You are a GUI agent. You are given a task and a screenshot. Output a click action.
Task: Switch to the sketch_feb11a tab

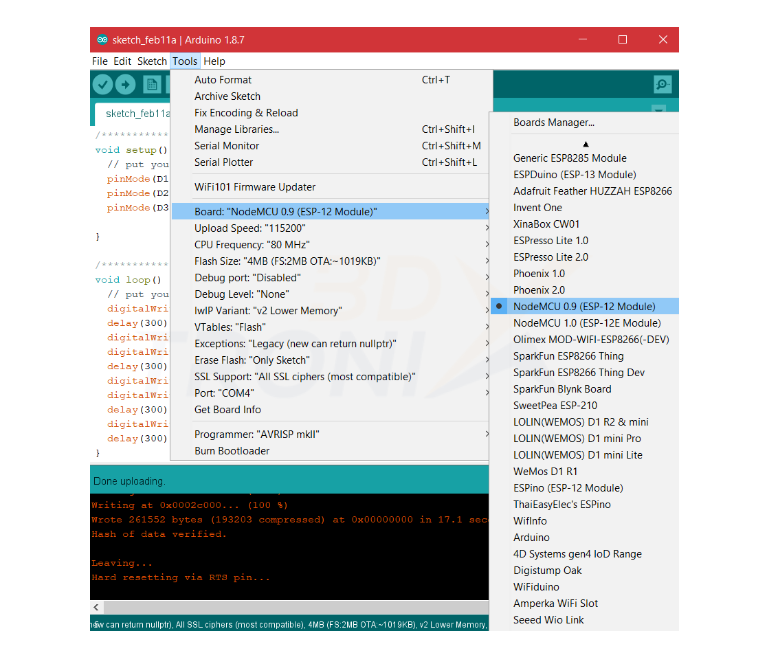coord(137,113)
